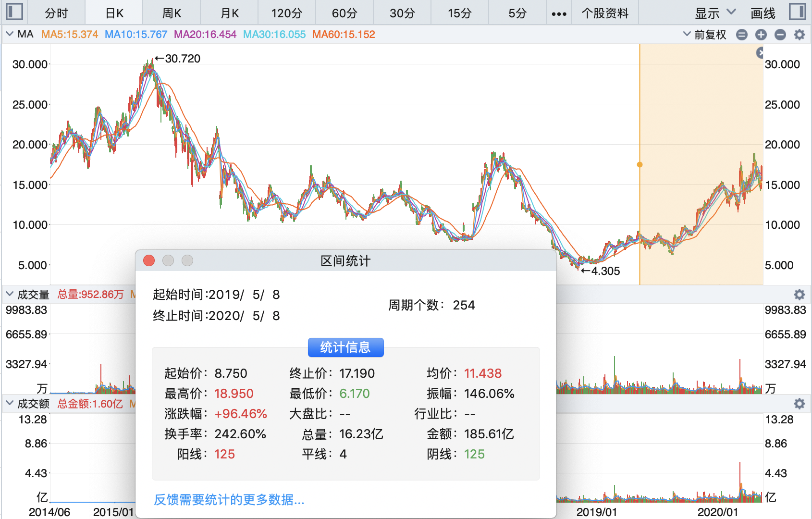The image size is (812, 519).
Task: Click the MA5:15.374 label
Action: coord(70,35)
